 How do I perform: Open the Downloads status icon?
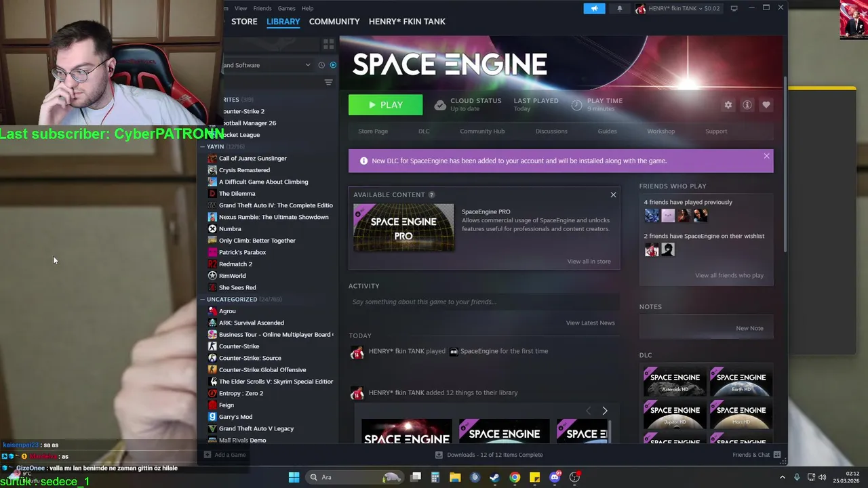point(439,455)
